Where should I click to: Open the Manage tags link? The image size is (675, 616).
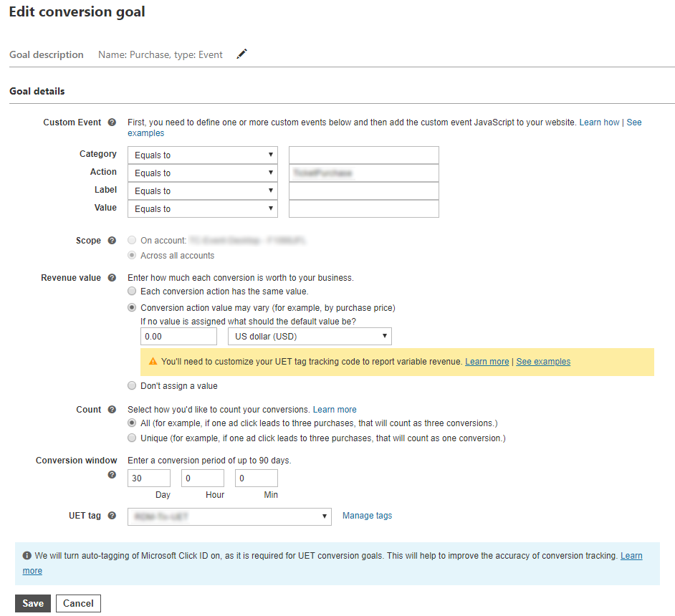[x=367, y=516]
